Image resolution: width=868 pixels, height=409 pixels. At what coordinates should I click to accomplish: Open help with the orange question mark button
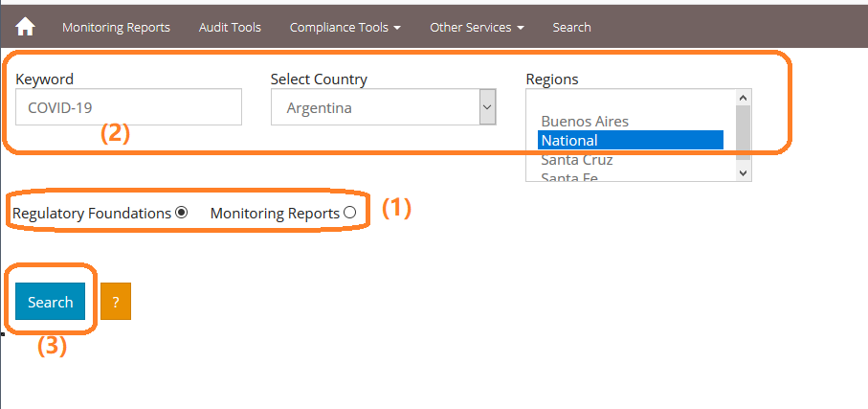[x=116, y=302]
